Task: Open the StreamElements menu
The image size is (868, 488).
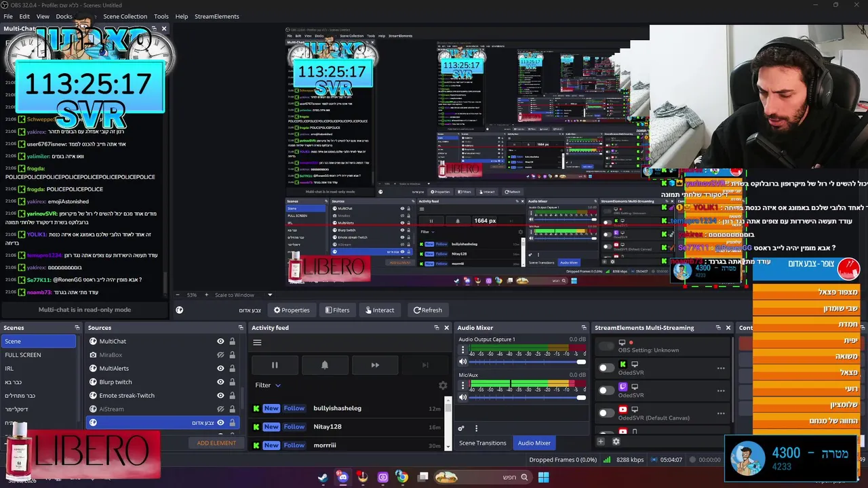Action: [217, 16]
